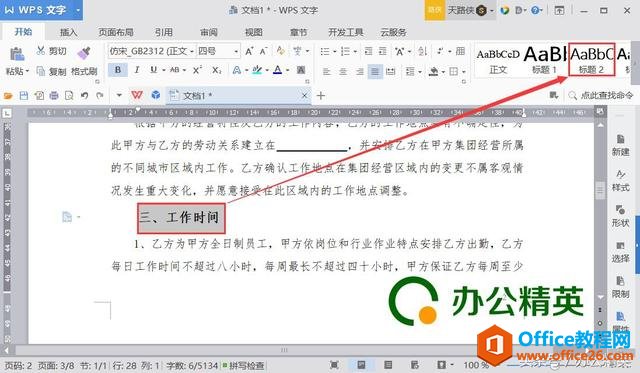Expand the Paste (粘贴) dropdown arrow
Screen dimensions: 640x373
click(x=27, y=71)
